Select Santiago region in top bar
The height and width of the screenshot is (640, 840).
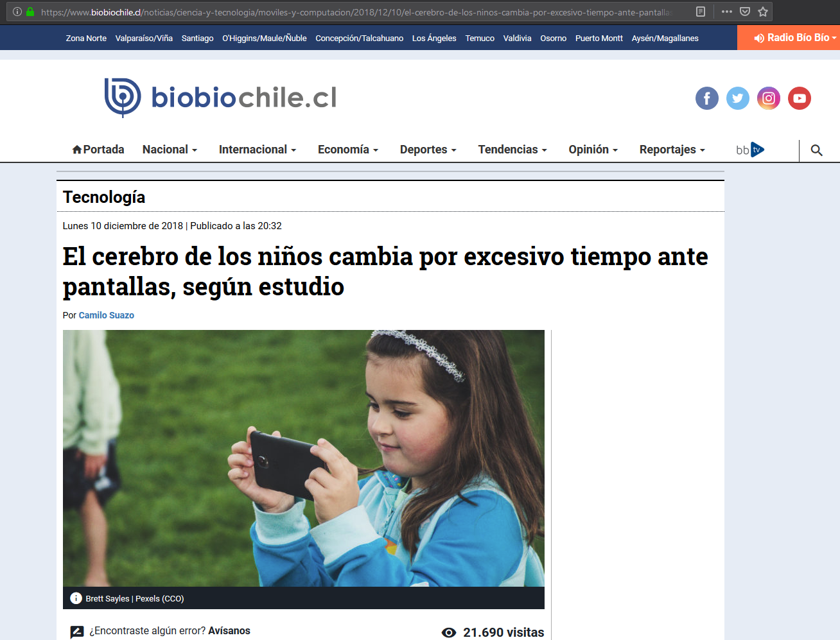(197, 39)
